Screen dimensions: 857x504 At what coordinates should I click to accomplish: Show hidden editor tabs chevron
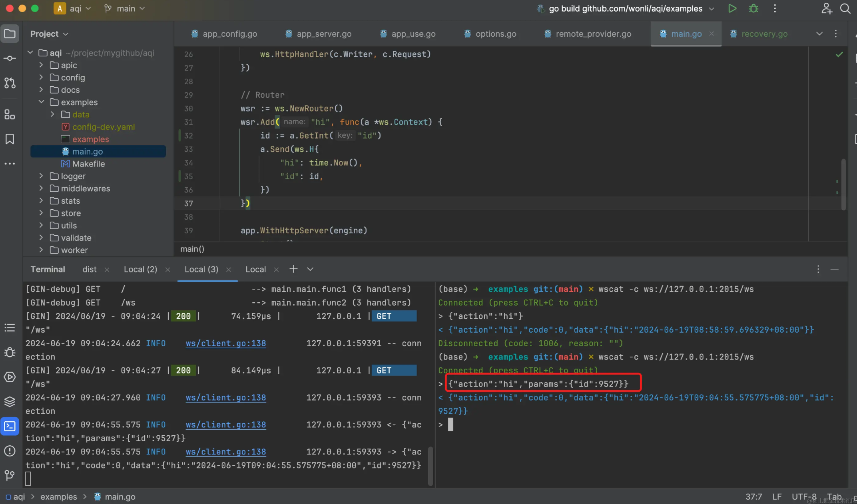coord(819,34)
